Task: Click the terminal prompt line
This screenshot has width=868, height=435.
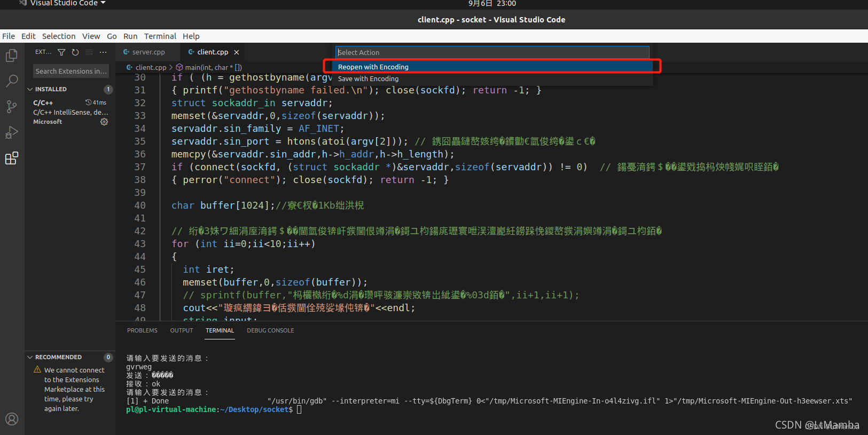Action: coord(214,409)
